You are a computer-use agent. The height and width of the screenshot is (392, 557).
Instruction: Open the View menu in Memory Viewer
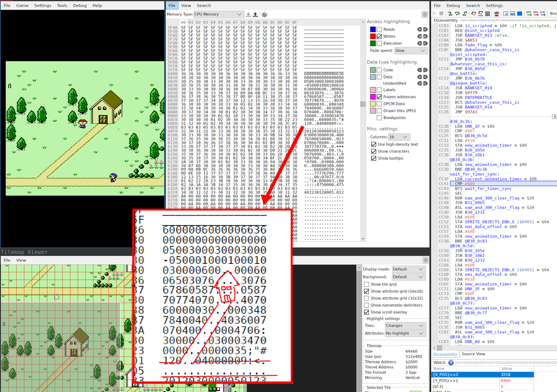[186, 6]
